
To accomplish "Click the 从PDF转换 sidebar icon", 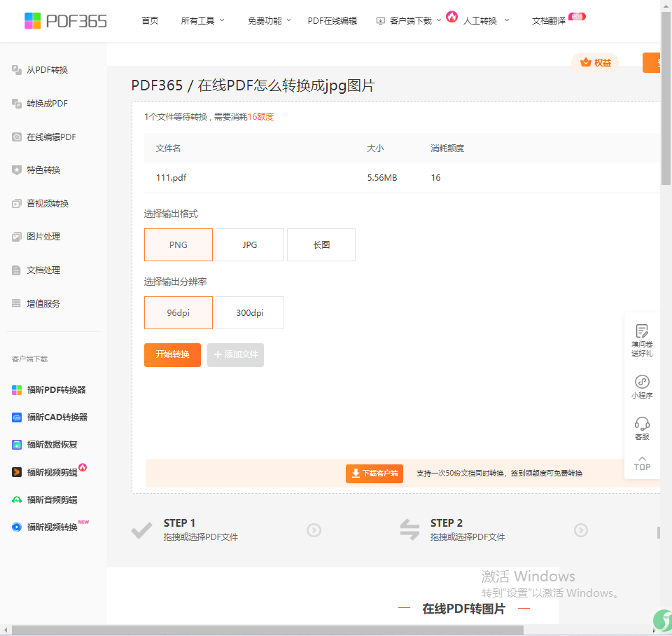I will 17,70.
